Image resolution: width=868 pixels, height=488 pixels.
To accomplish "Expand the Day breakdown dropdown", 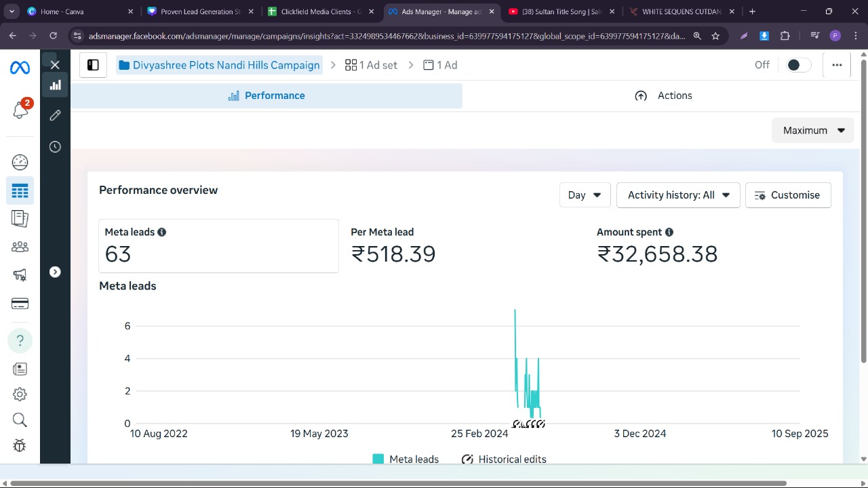I will coord(585,195).
